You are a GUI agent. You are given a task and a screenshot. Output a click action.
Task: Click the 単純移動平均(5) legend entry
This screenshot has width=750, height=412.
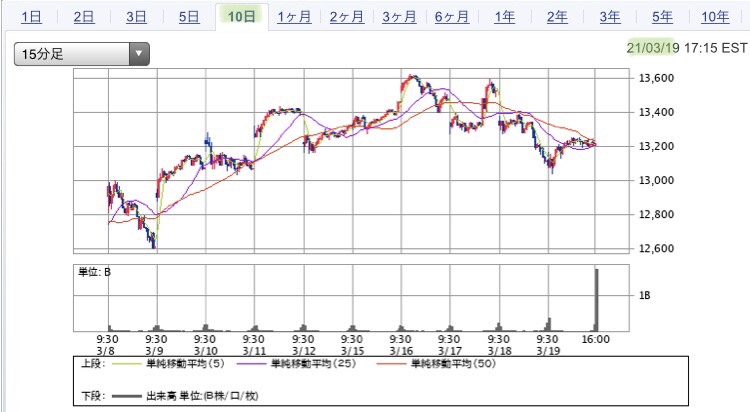(x=185, y=364)
